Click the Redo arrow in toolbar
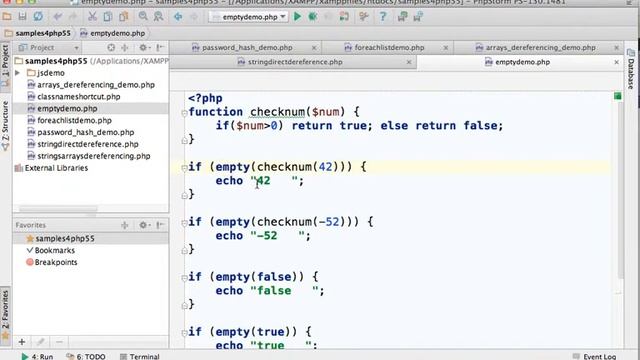This screenshot has width=640, height=360. (73, 17)
